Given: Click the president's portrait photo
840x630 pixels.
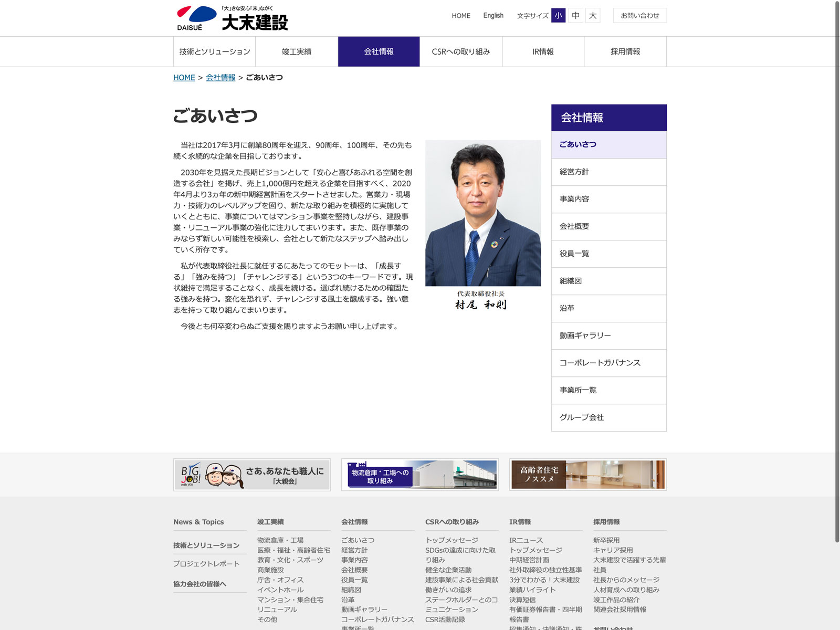Looking at the screenshot, I should click(482, 213).
